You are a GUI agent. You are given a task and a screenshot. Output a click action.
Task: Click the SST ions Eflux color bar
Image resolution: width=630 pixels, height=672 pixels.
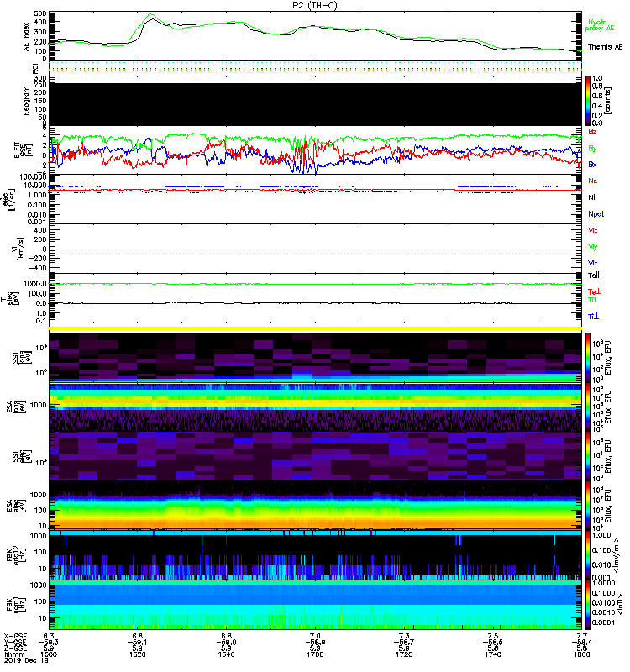[588, 358]
